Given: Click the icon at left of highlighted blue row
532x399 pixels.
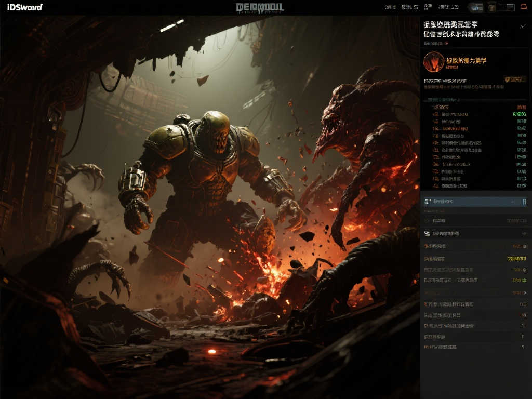Looking at the screenshot, I should 427,202.
